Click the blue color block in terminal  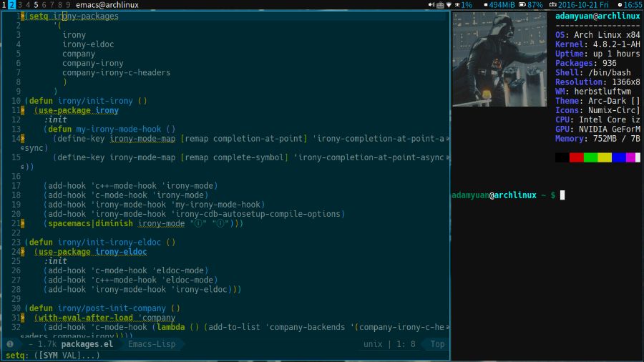[x=619, y=157]
